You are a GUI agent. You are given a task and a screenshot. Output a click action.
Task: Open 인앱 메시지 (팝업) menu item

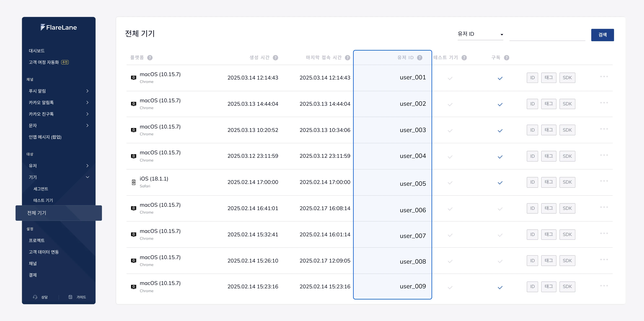[x=45, y=137]
